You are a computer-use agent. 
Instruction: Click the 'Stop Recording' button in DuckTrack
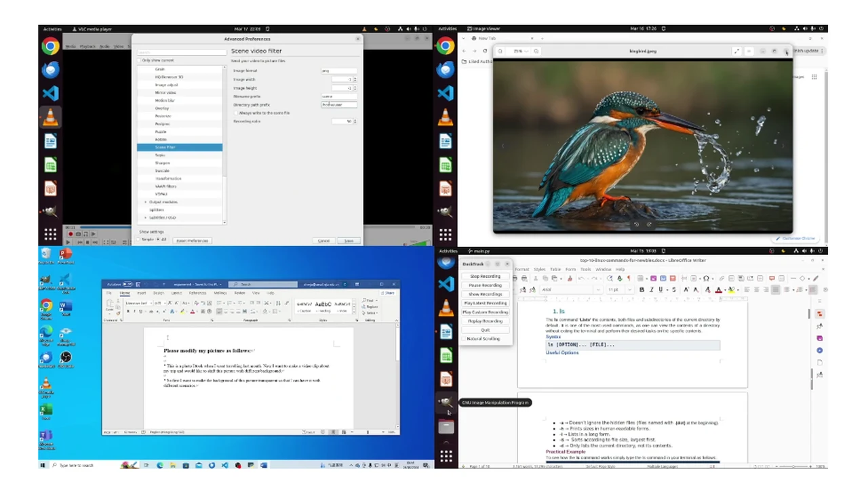(485, 277)
